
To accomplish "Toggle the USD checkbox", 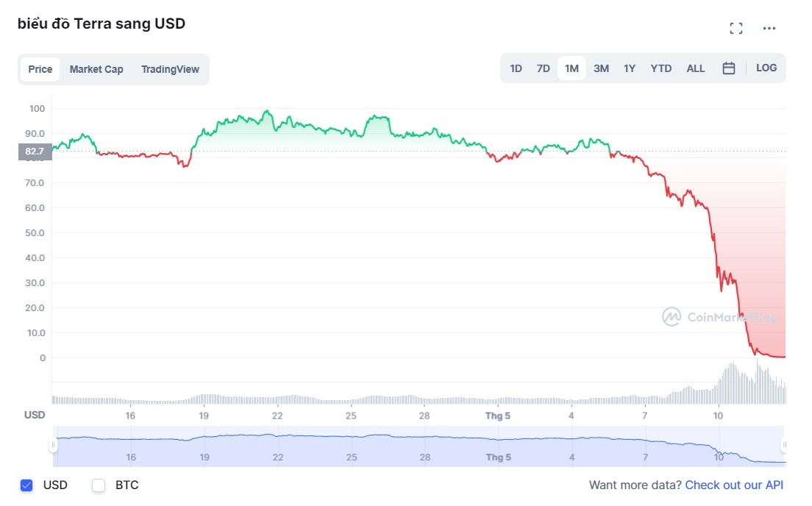I will click(x=27, y=485).
